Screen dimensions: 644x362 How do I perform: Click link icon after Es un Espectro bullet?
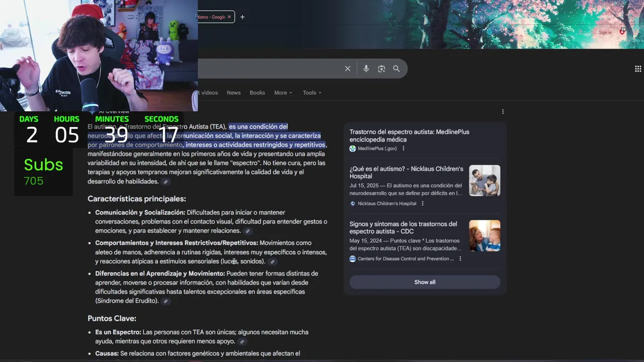pyautogui.click(x=242, y=341)
